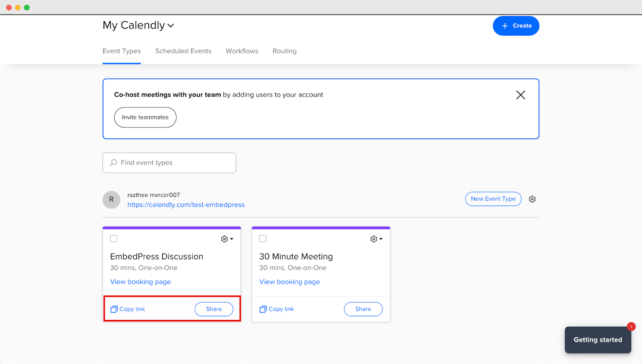Expand the gear dropdown arrow on EmbedPress Discussion
Image resolution: width=642 pixels, height=364 pixels.
point(232,239)
